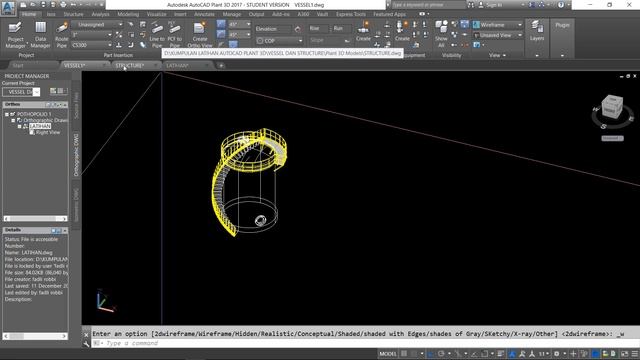This screenshot has width=640, height=360.
Task: Switch to the STRUCTURE drawing tab
Action: pyautogui.click(x=129, y=65)
